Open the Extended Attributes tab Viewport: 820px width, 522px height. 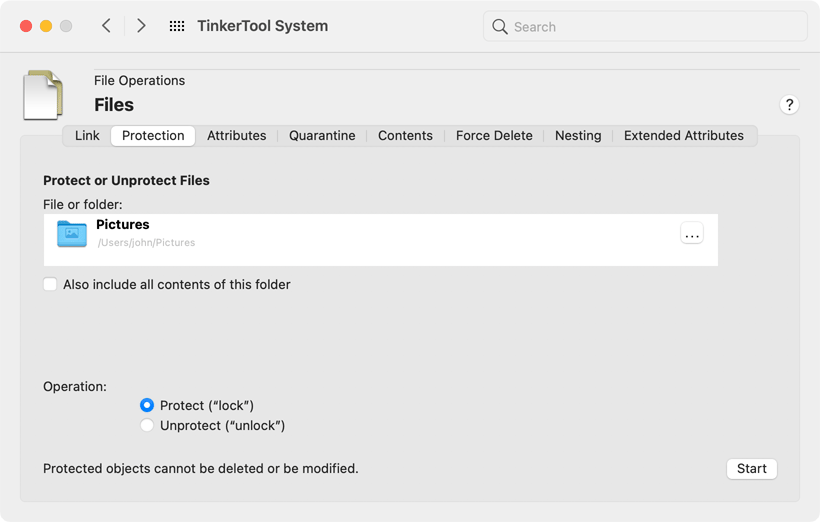tap(684, 135)
